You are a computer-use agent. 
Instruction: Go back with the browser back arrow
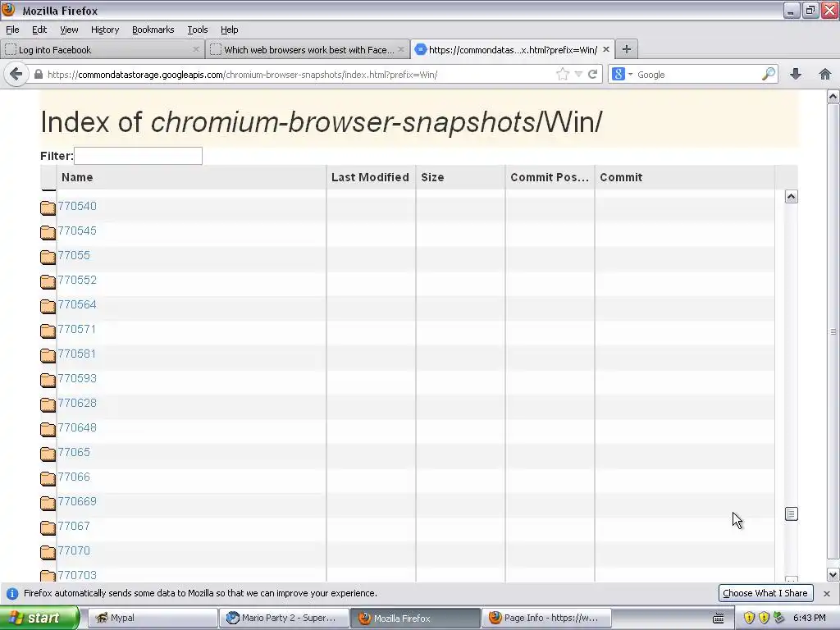(16, 74)
